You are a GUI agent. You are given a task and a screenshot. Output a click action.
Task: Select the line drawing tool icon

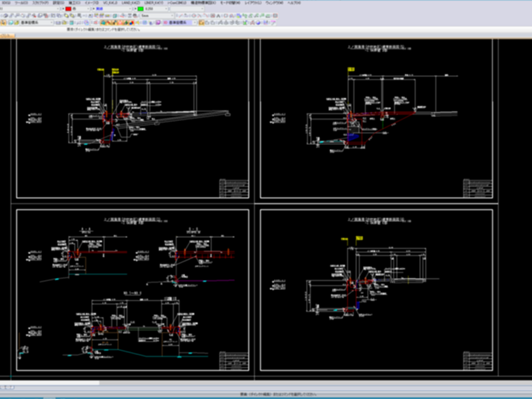click(180, 15)
